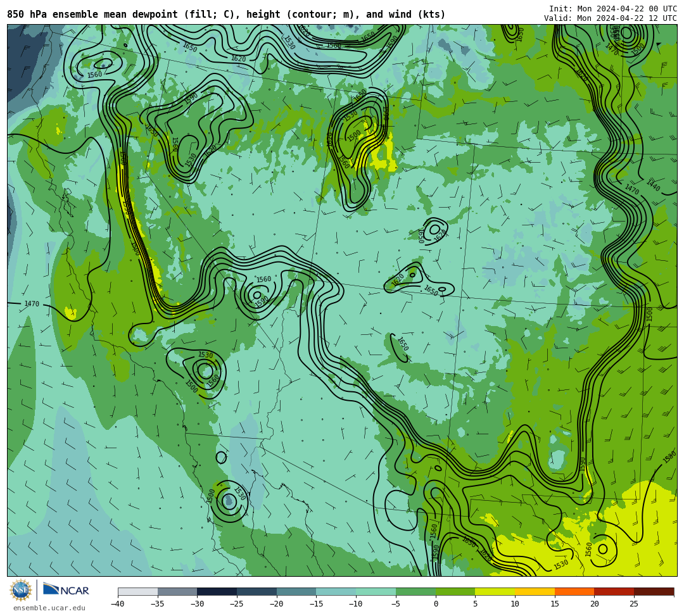Screen dimensions: 684x616
Task: Click the colorbar tick label -20
Action: tap(277, 604)
